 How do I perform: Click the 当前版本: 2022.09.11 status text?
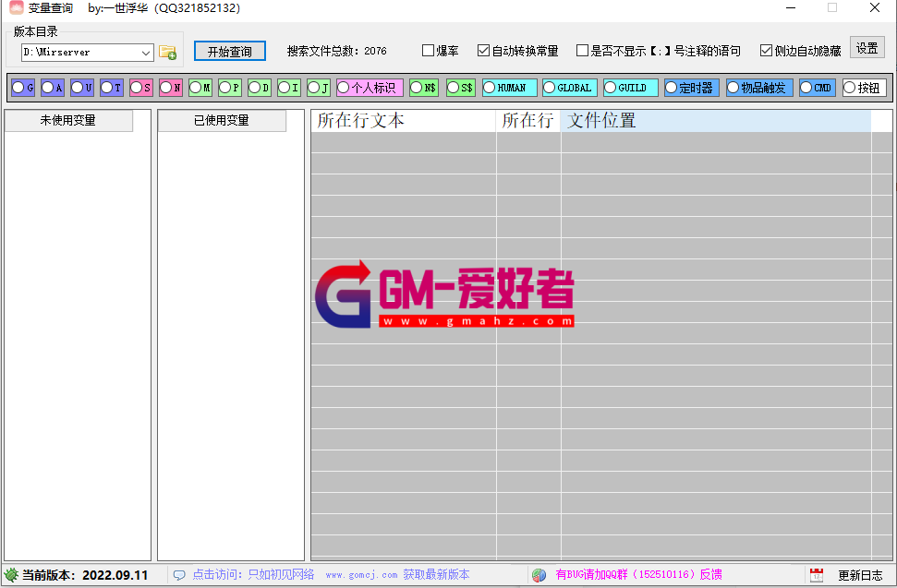click(x=85, y=575)
